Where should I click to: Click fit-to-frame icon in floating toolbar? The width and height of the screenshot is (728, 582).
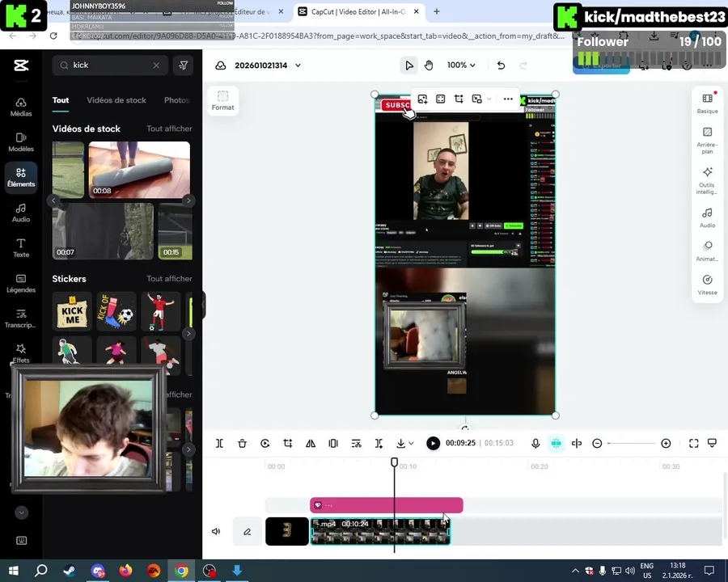pyautogui.click(x=441, y=99)
